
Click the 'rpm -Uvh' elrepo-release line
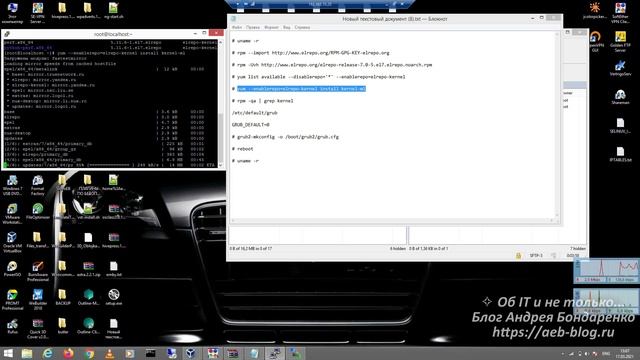pos(332,64)
